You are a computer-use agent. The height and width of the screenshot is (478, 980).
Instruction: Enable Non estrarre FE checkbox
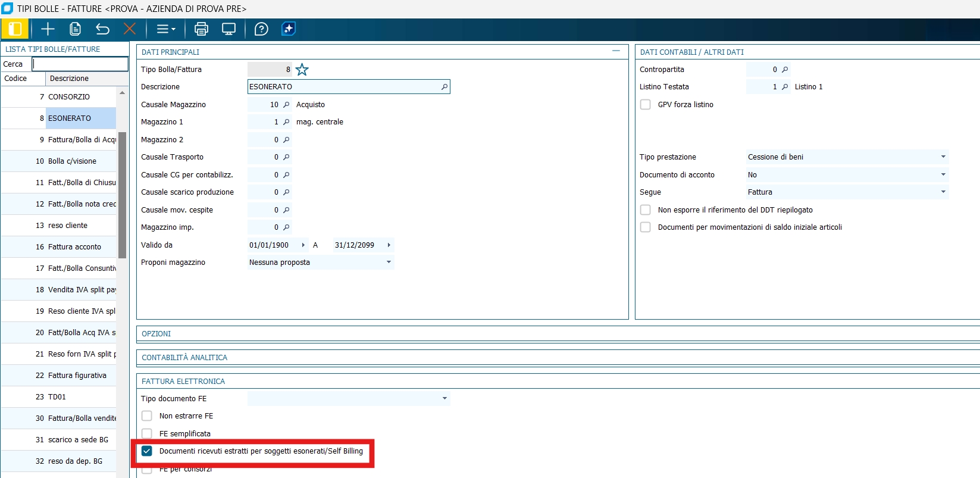147,416
